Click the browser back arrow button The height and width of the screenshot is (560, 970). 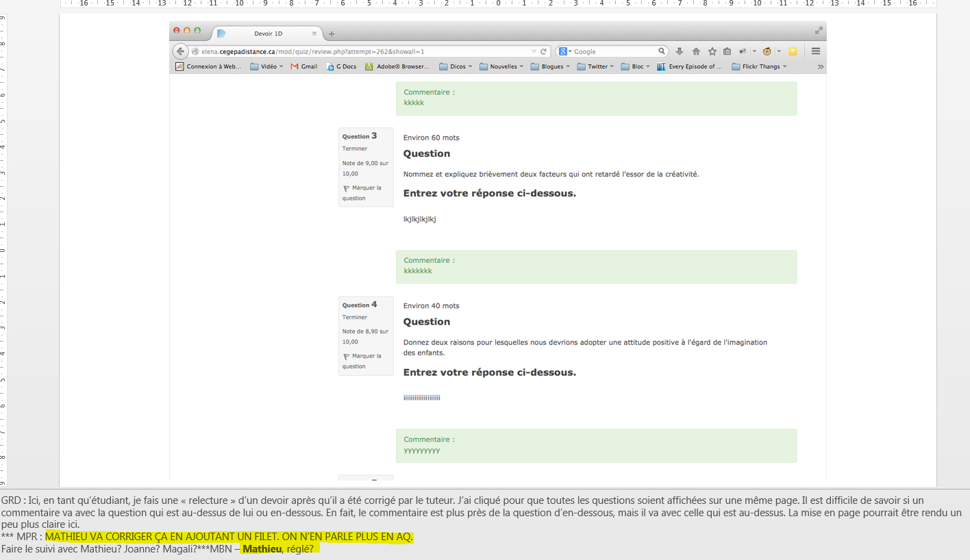click(x=180, y=51)
